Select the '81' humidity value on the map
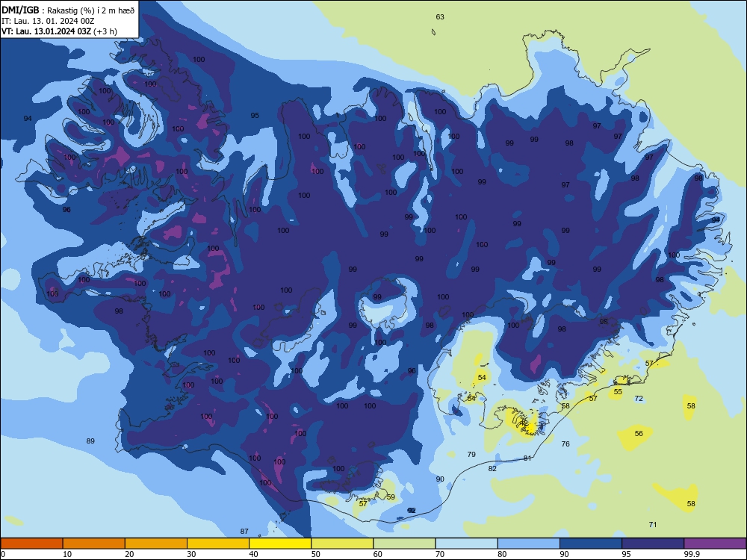 (527, 458)
